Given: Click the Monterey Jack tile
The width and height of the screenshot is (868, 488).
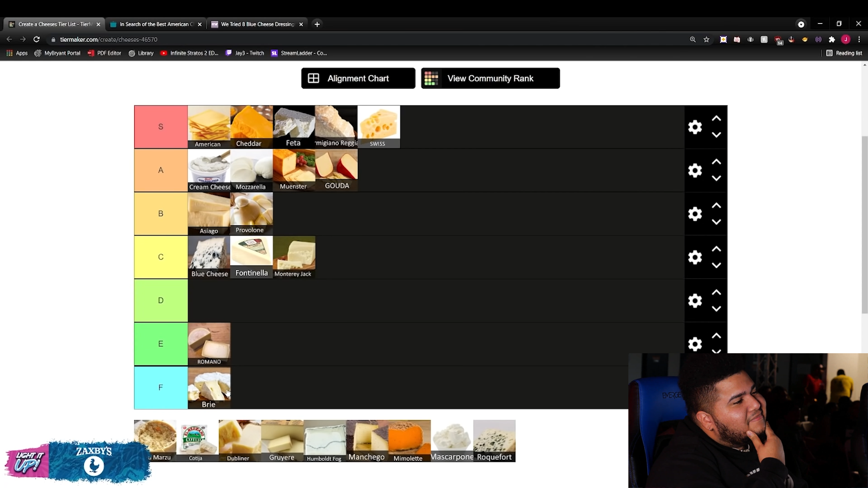Looking at the screenshot, I should [294, 257].
